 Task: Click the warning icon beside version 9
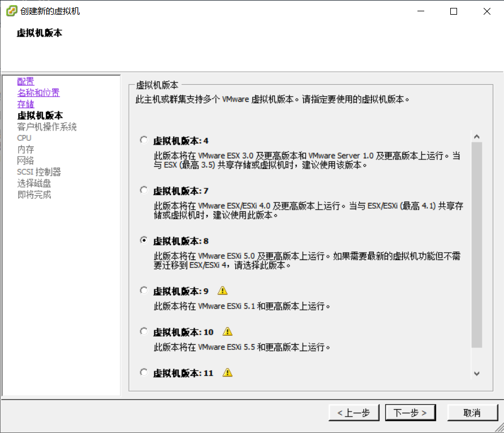[x=222, y=291]
